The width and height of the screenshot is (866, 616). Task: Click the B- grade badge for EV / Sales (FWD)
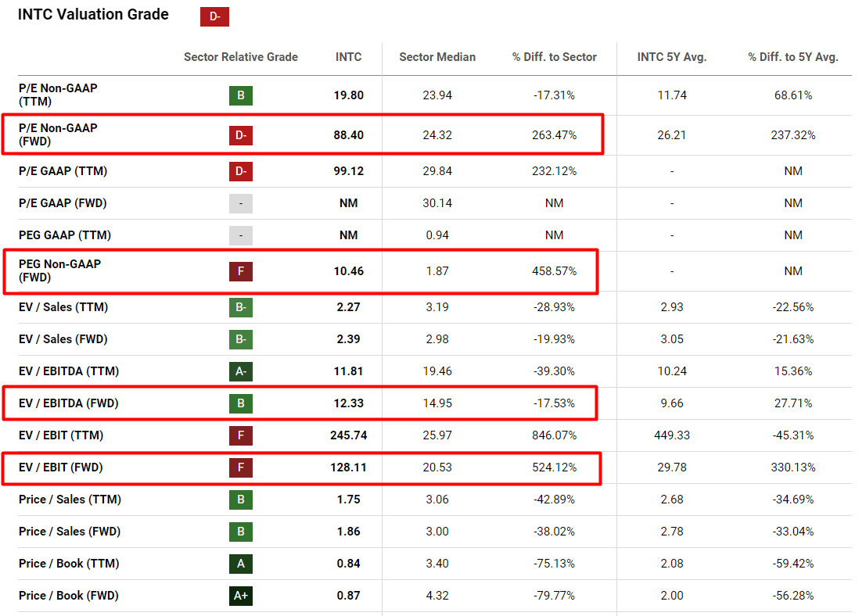(241, 339)
